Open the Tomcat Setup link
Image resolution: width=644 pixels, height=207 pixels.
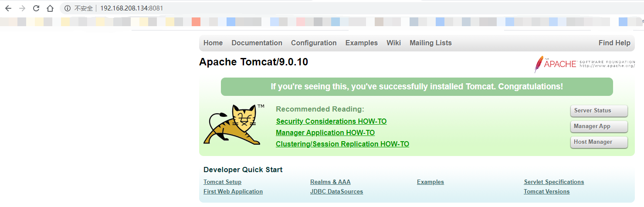[222, 182]
